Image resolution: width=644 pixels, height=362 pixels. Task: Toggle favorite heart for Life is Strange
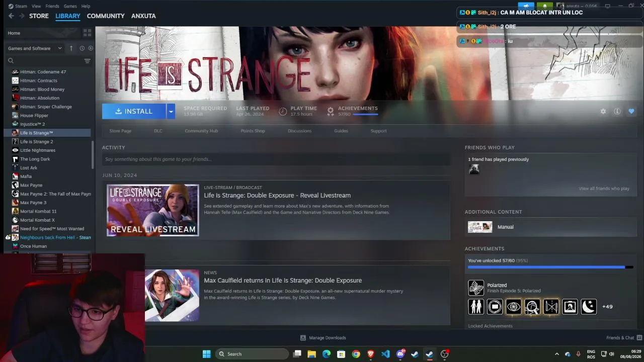631,111
